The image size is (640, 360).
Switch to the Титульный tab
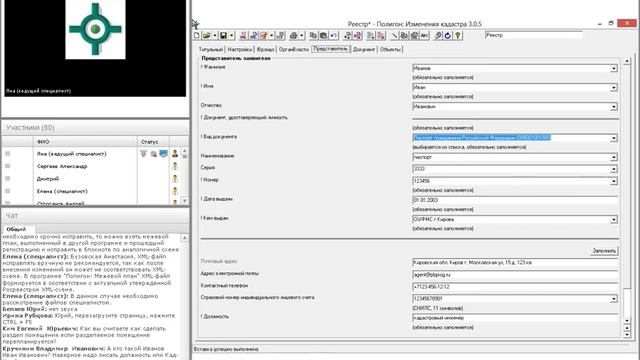pyautogui.click(x=211, y=49)
